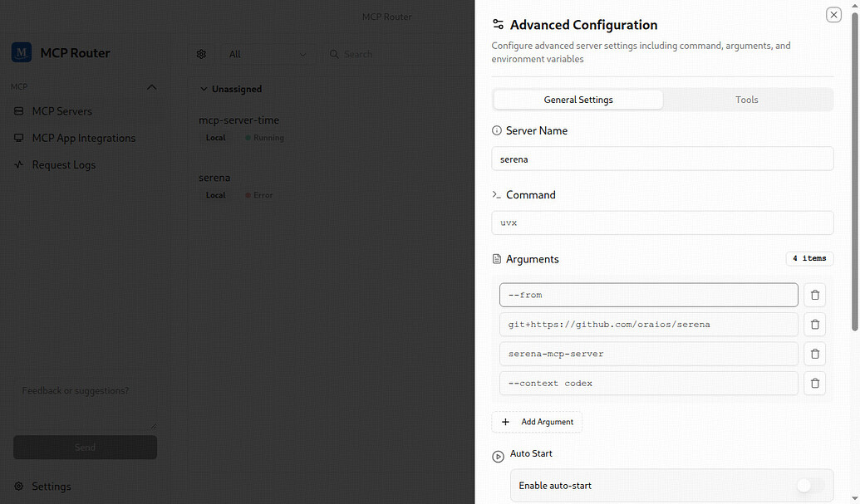The height and width of the screenshot is (504, 860).
Task: Click the Server Name info icon
Action: [x=496, y=130]
